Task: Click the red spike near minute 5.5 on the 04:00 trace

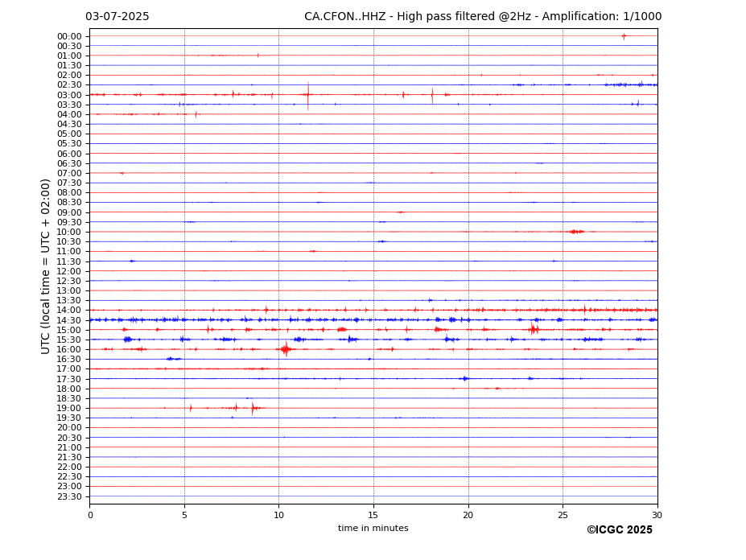Action: [196, 114]
